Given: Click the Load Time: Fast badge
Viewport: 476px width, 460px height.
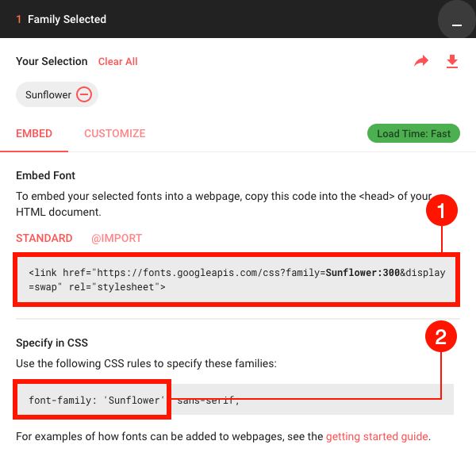Looking at the screenshot, I should [x=413, y=133].
